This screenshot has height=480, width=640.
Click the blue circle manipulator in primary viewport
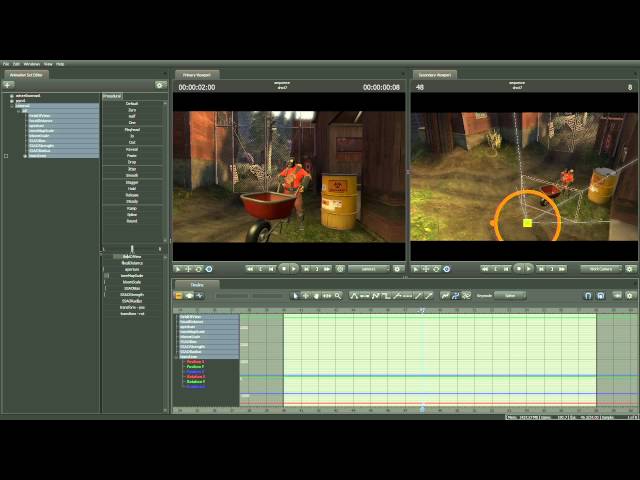click(209, 269)
